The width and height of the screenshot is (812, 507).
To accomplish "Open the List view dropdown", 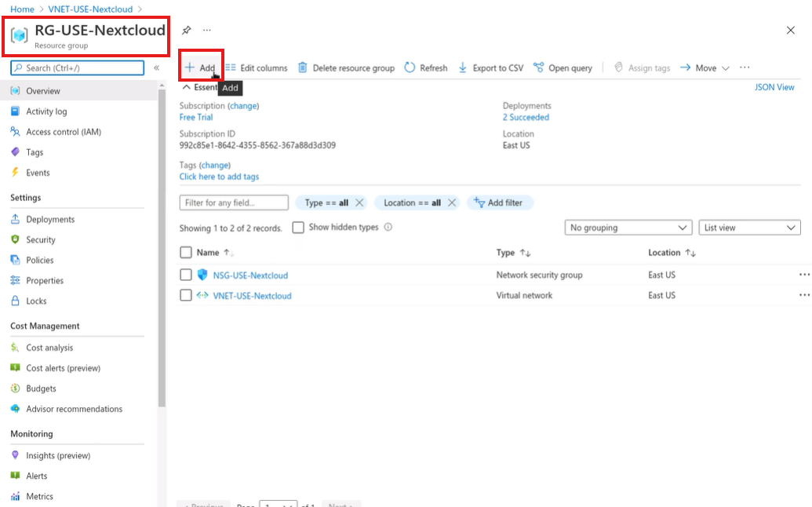I will pos(749,228).
